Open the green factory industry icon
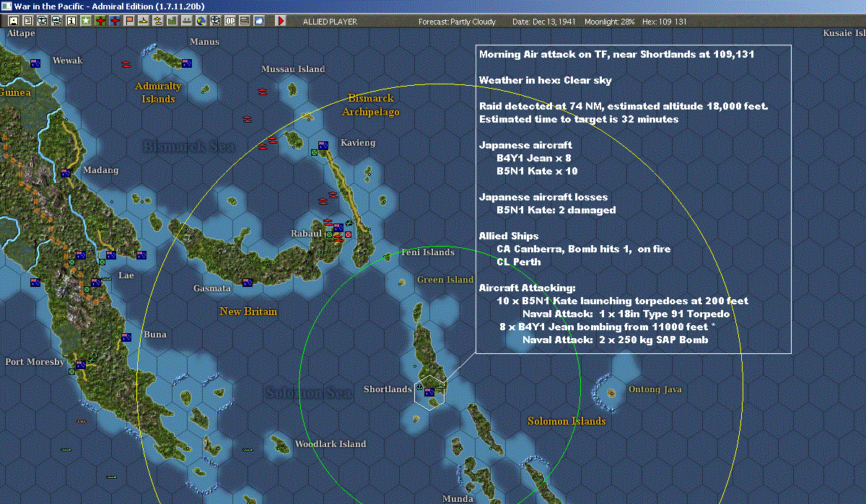The width and height of the screenshot is (866, 504). coord(172,21)
